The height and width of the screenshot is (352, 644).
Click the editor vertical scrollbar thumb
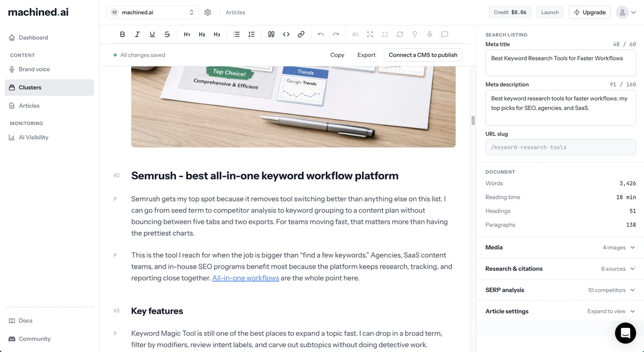(473, 120)
